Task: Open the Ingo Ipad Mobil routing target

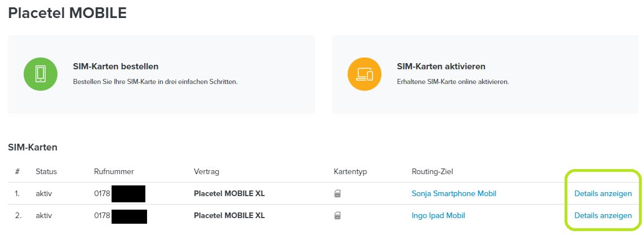Action: pyautogui.click(x=438, y=215)
